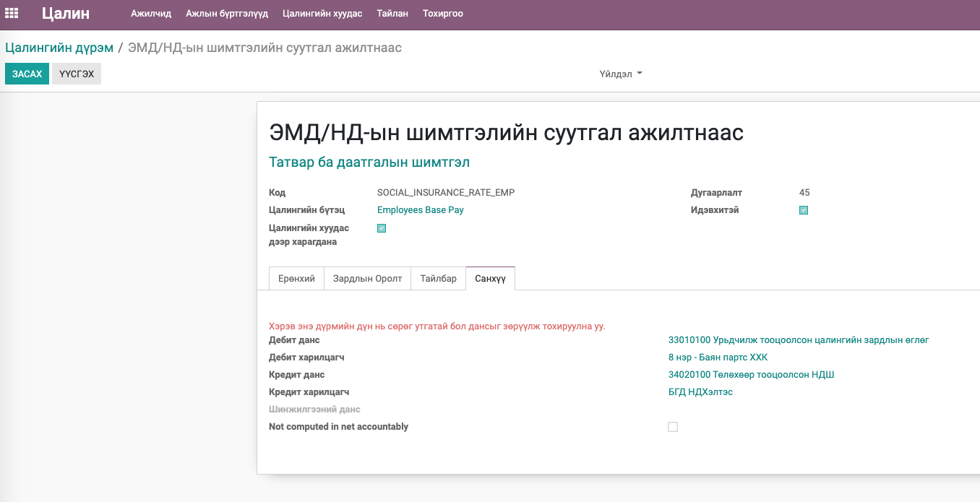
Task: Expand the Үйлдэл action dropdown
Action: (x=621, y=74)
